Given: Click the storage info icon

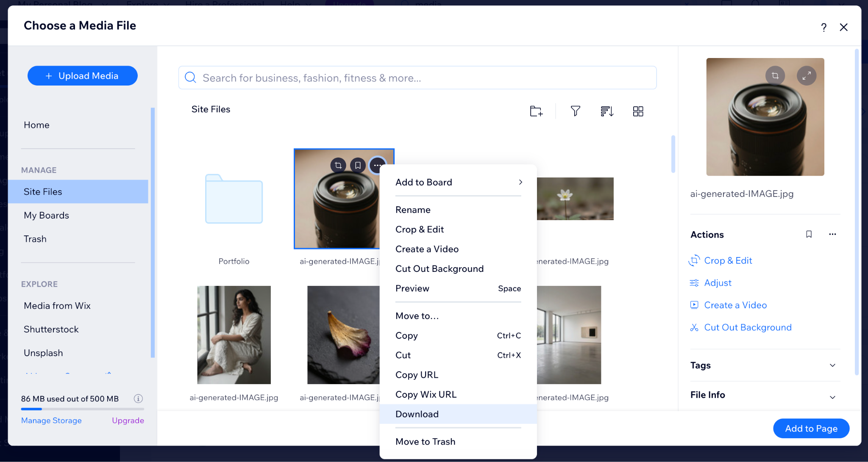Looking at the screenshot, I should point(138,398).
